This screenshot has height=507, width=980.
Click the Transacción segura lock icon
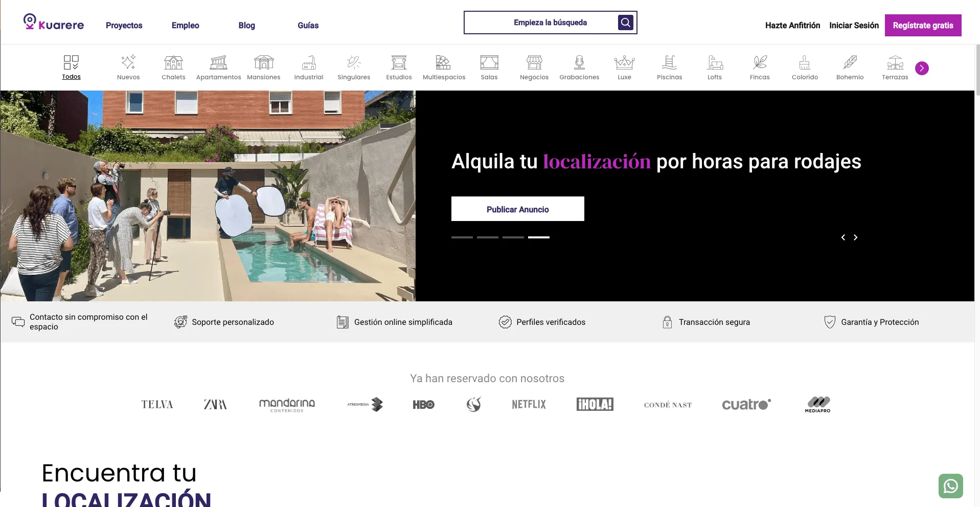click(667, 322)
